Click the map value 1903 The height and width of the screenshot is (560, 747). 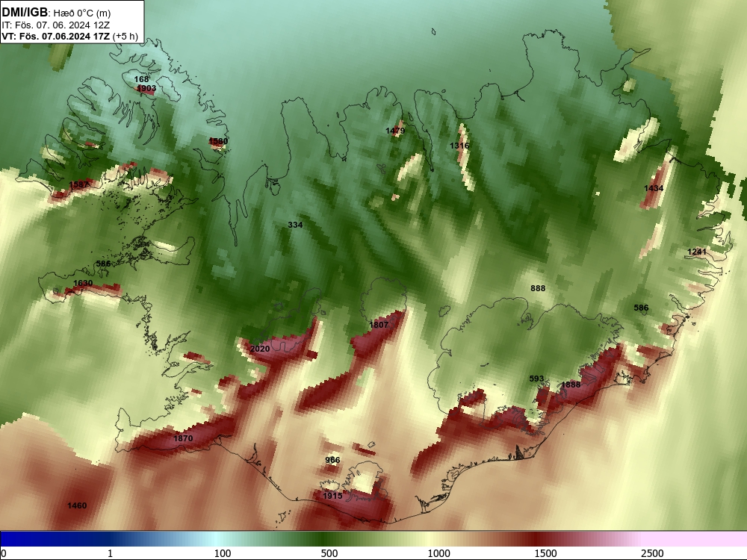coord(146,88)
